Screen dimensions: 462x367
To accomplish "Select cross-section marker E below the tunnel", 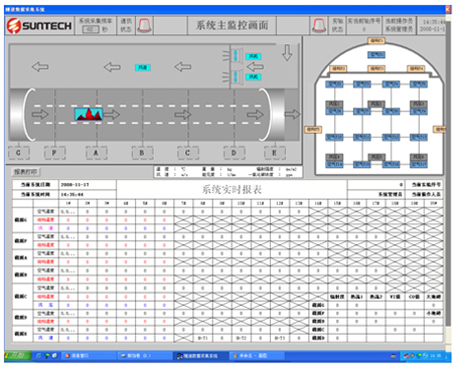I will coord(275,153).
